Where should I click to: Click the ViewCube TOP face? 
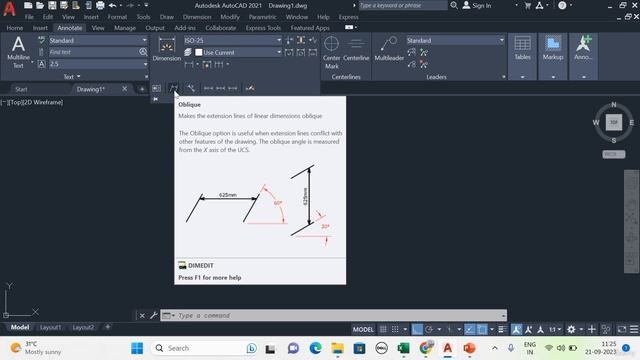pyautogui.click(x=613, y=122)
